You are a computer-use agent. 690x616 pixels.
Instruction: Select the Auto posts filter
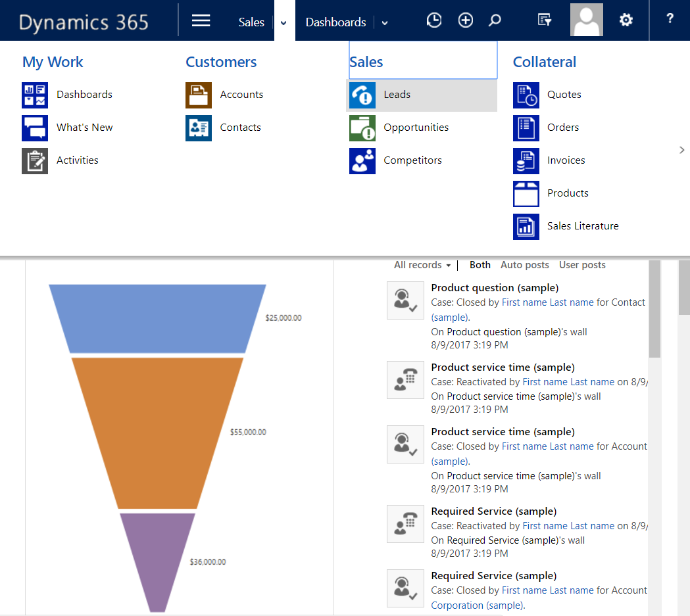(x=524, y=265)
